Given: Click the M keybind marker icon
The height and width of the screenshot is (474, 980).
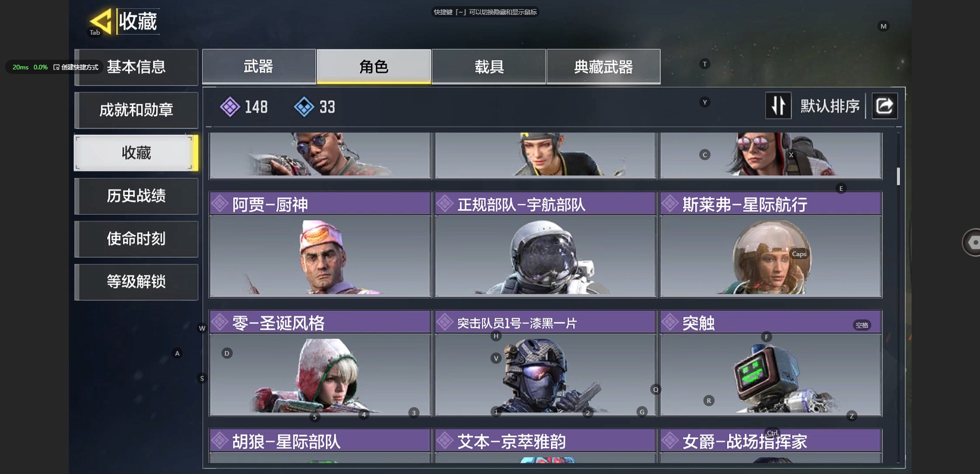Looking at the screenshot, I should 884,27.
